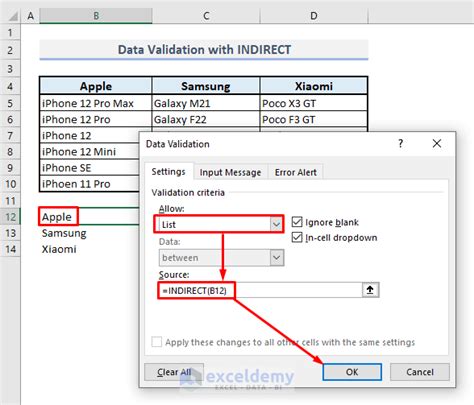Select the Apple table header cell
474x405 pixels.
coord(96,86)
